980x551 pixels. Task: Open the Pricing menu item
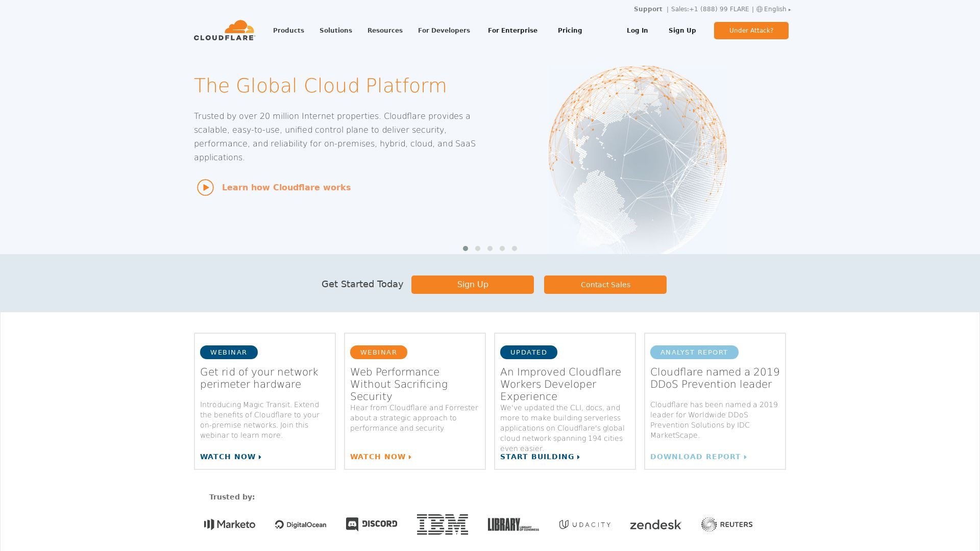tap(570, 31)
